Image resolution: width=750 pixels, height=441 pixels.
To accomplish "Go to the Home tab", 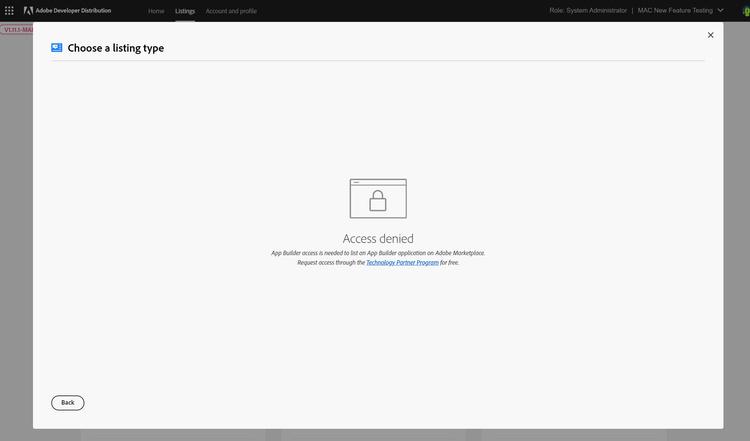I will 156,11.
